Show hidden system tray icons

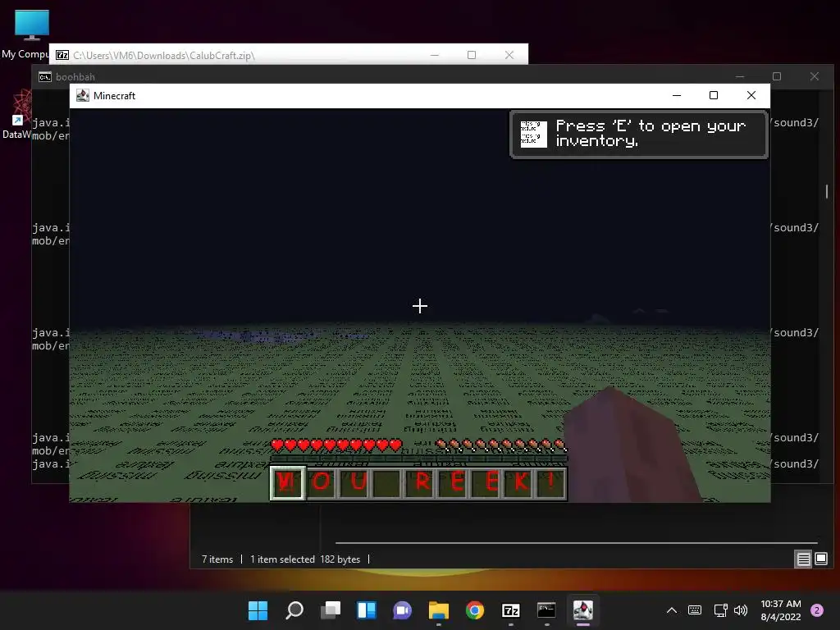pos(672,610)
